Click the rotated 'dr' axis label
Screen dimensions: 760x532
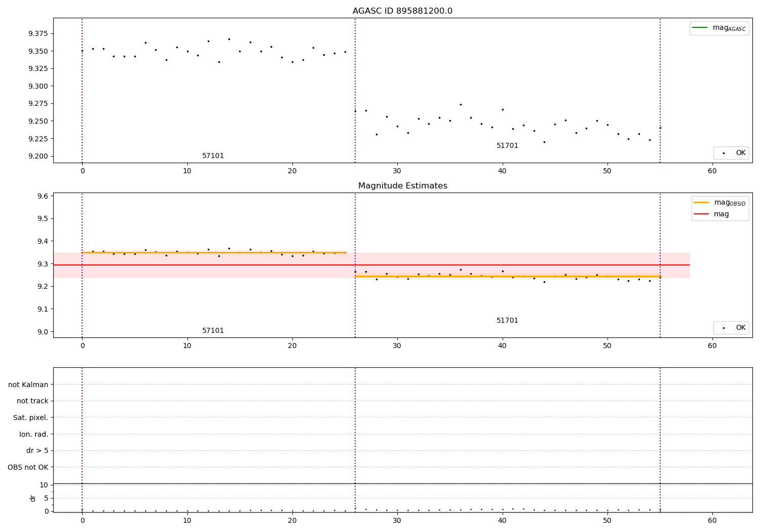pyautogui.click(x=33, y=498)
